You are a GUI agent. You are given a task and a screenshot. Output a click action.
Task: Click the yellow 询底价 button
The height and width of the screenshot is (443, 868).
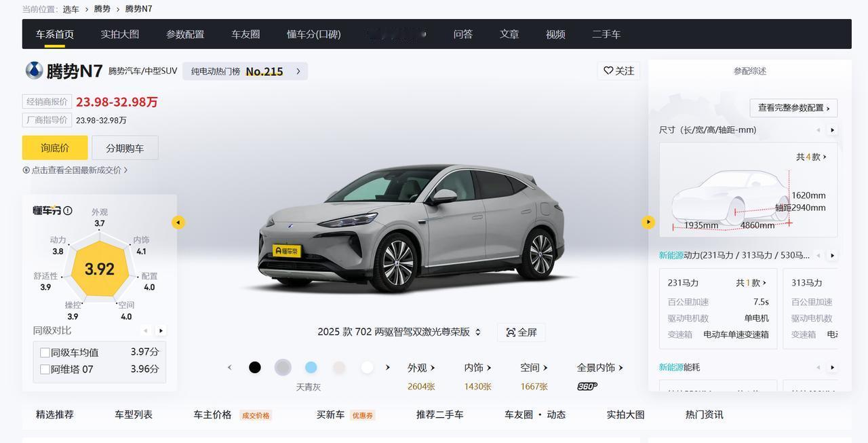pos(55,148)
